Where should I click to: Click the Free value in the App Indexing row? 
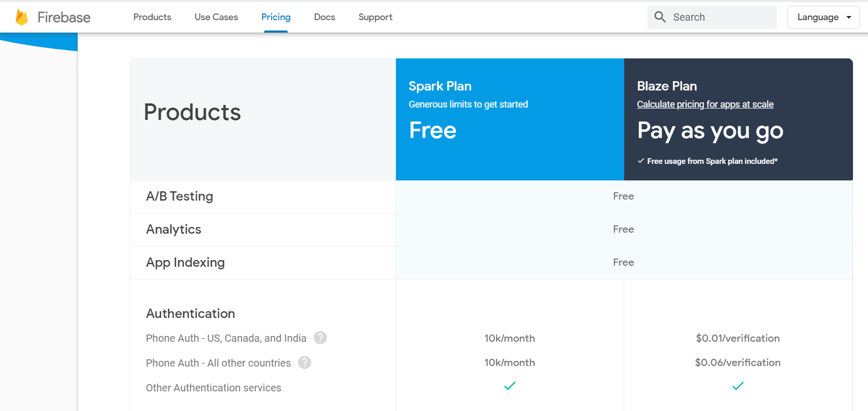[624, 263]
